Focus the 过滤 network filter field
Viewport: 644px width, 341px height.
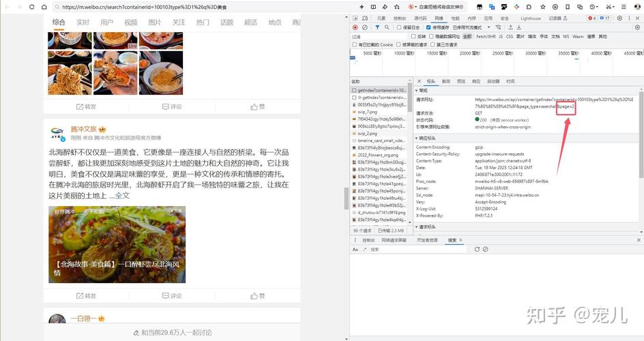click(380, 37)
